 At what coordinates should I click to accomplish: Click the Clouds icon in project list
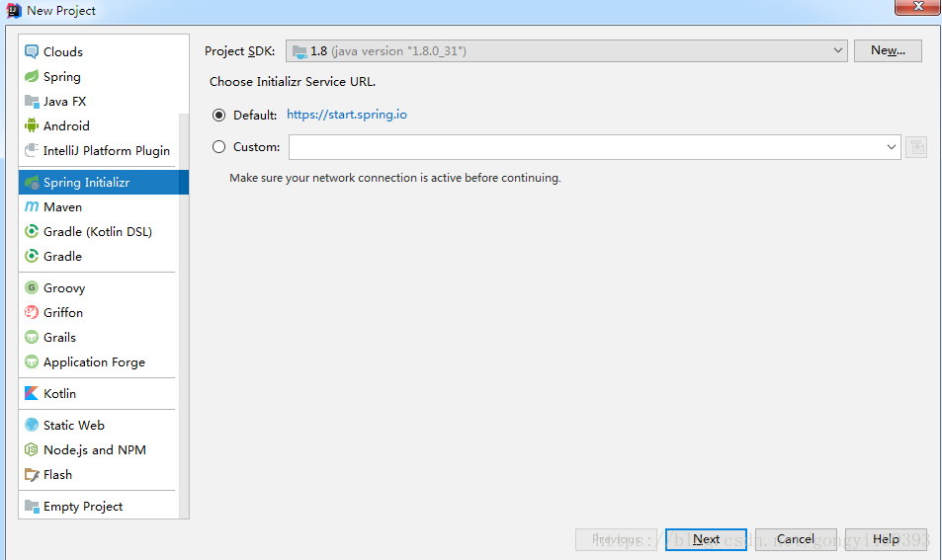pos(32,51)
